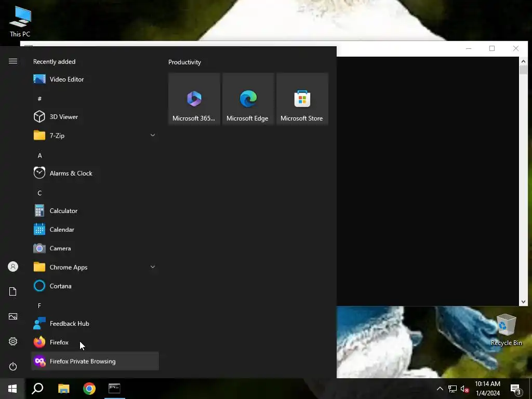
Task: Expand the 7-Zip folder chevron
Action: click(x=153, y=136)
